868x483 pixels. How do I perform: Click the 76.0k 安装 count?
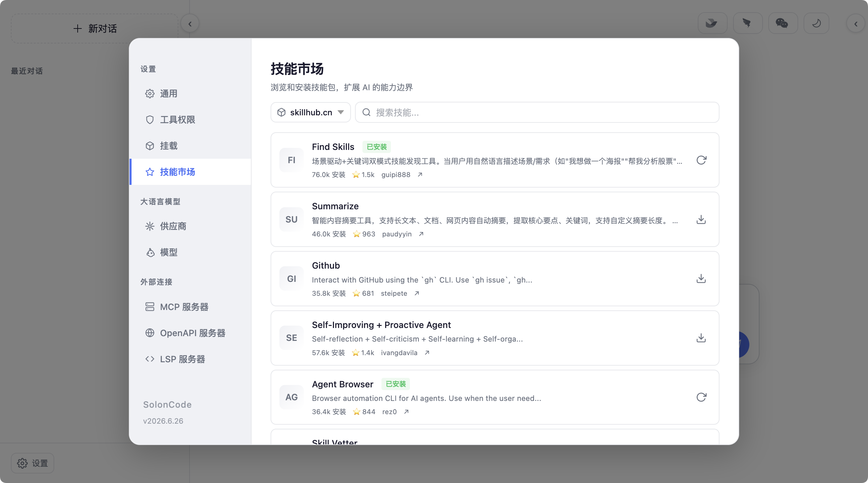[x=329, y=175]
